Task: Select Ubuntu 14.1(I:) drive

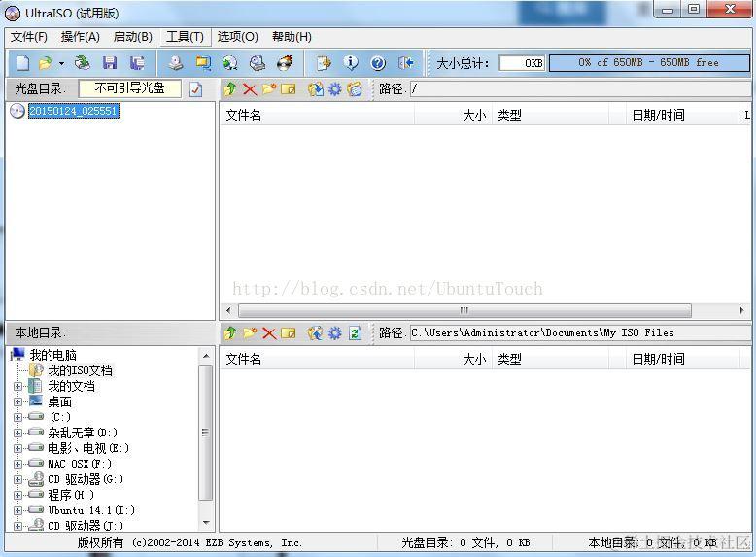Action: [x=91, y=510]
